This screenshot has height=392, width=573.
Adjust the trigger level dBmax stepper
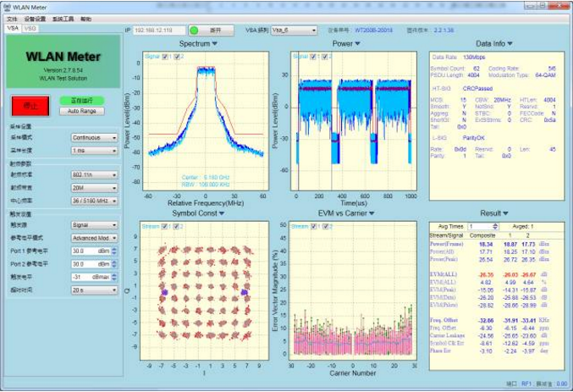(x=114, y=277)
